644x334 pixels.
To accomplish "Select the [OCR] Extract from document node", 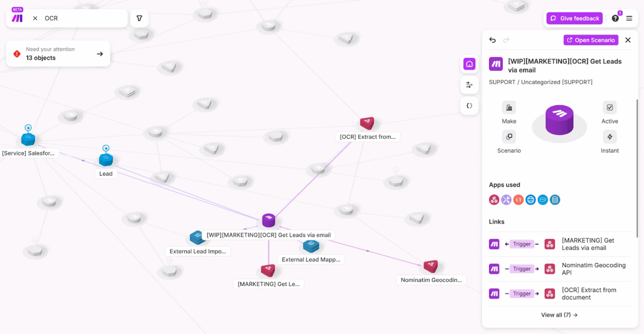I will tap(367, 123).
